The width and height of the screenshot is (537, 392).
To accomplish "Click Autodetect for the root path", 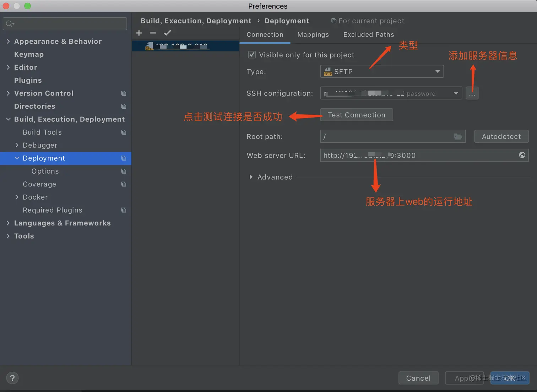I will click(501, 136).
